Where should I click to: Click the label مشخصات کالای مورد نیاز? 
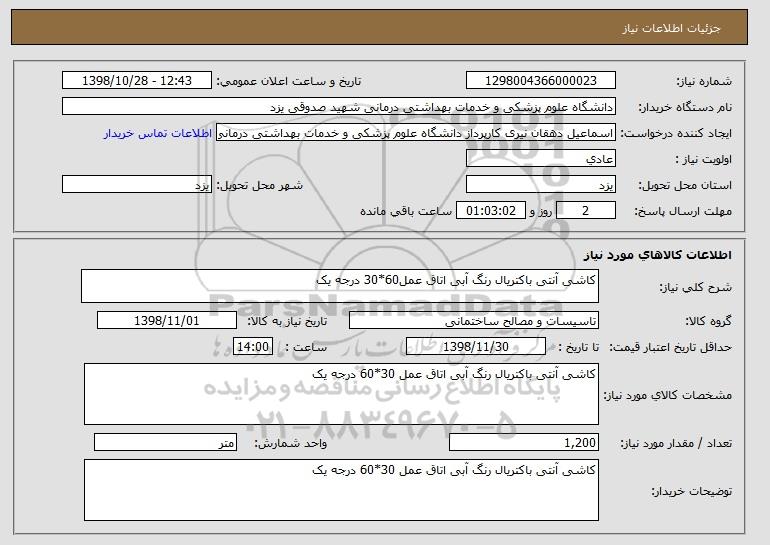[667, 395]
